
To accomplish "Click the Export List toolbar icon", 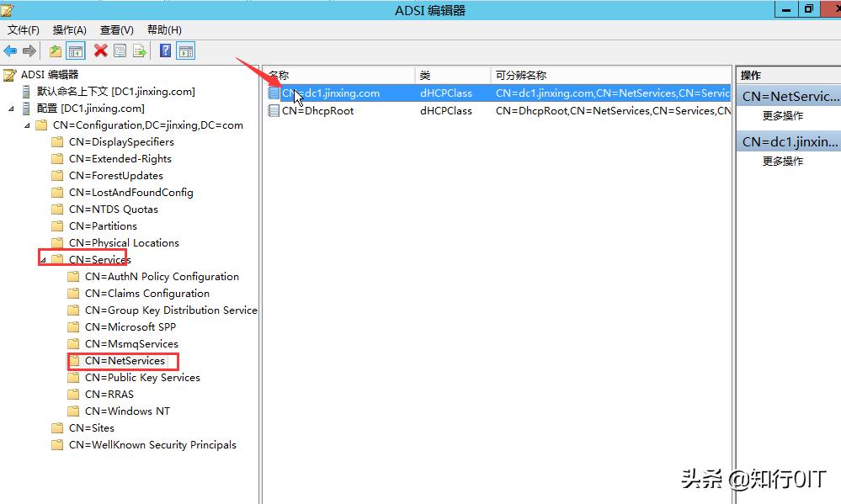I will click(140, 51).
